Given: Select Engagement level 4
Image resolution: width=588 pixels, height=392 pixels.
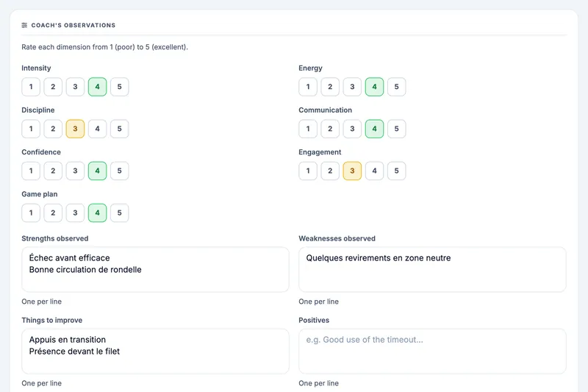Looking at the screenshot, I should point(374,171).
